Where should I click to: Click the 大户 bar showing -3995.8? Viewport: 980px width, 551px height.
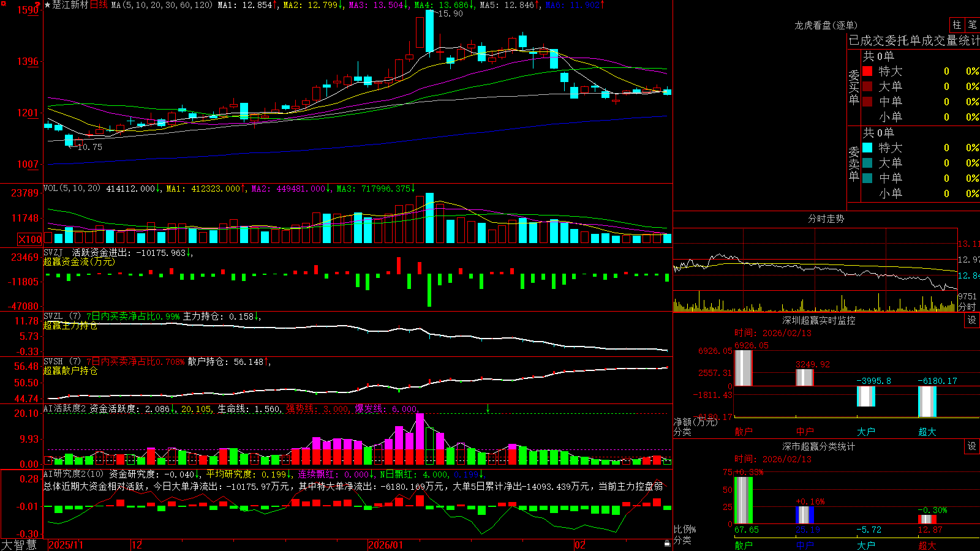click(x=866, y=396)
